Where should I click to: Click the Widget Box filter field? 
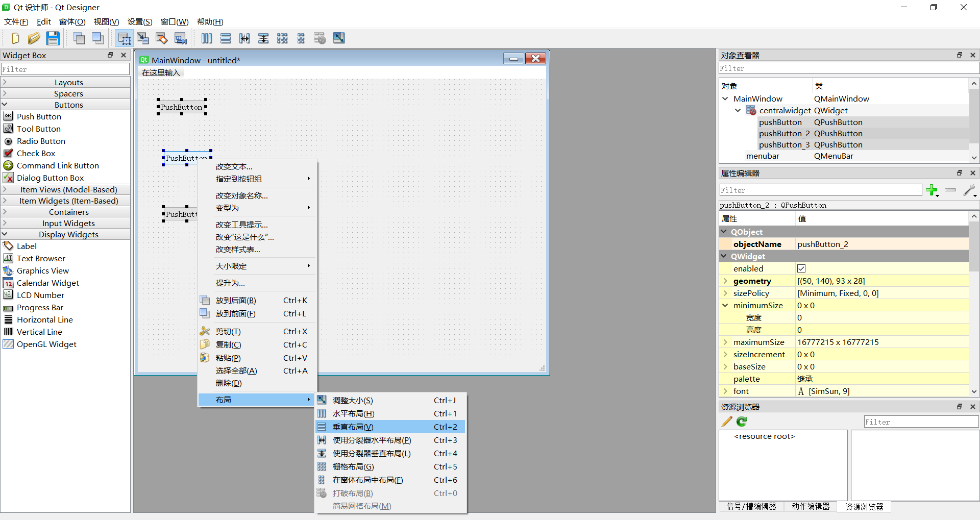pos(65,69)
